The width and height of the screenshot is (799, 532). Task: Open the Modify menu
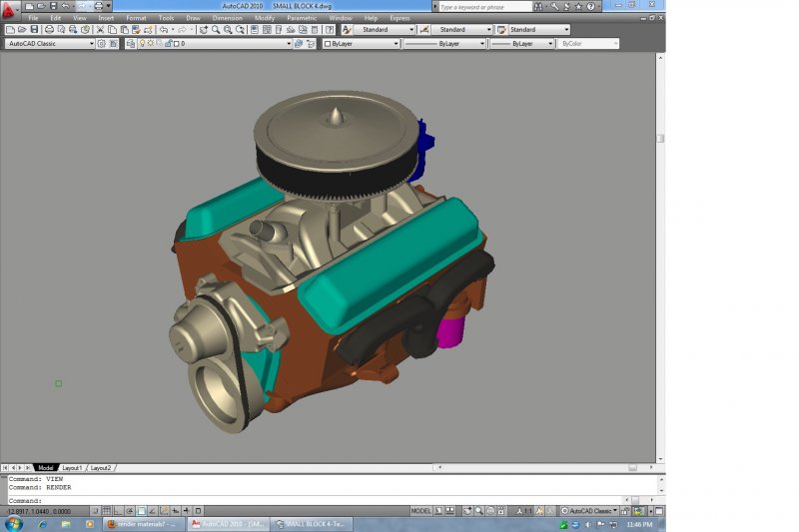pos(265,18)
